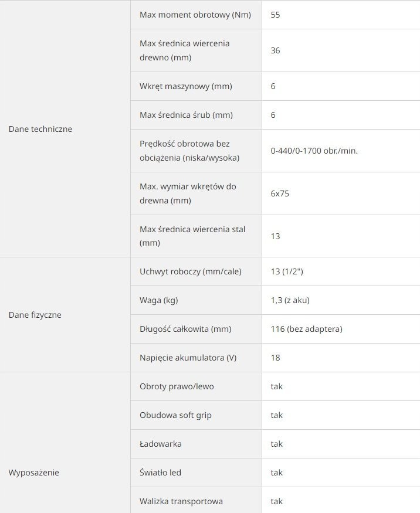Select the chuck value "13 (1/2")"

tap(287, 271)
